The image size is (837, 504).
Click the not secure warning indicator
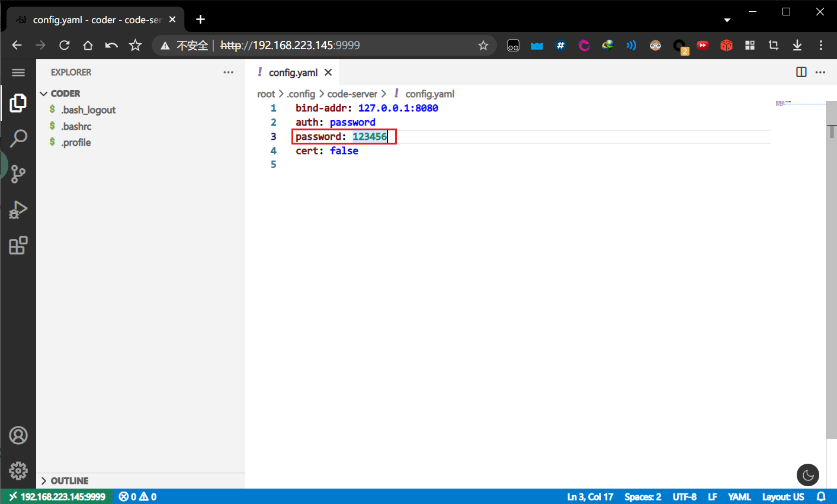click(185, 45)
